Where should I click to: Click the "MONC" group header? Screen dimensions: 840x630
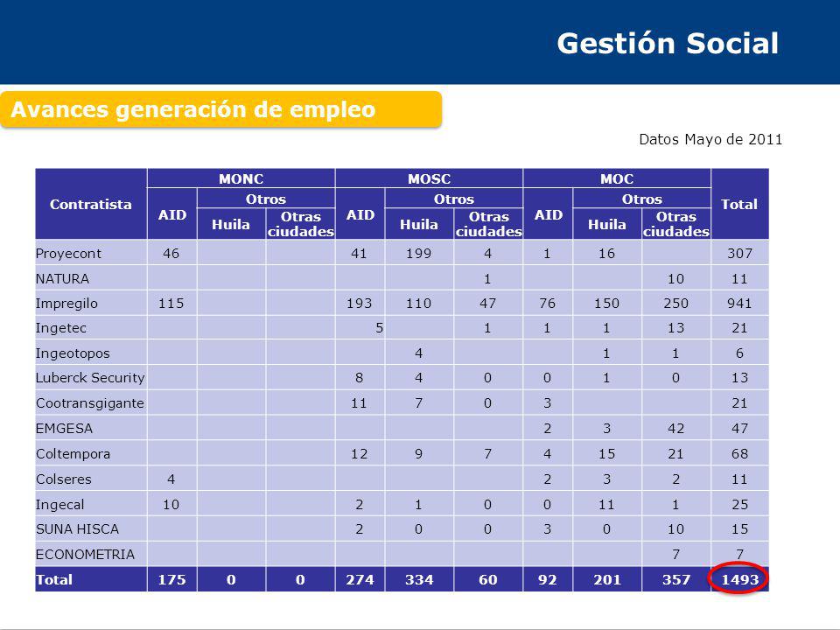point(241,178)
